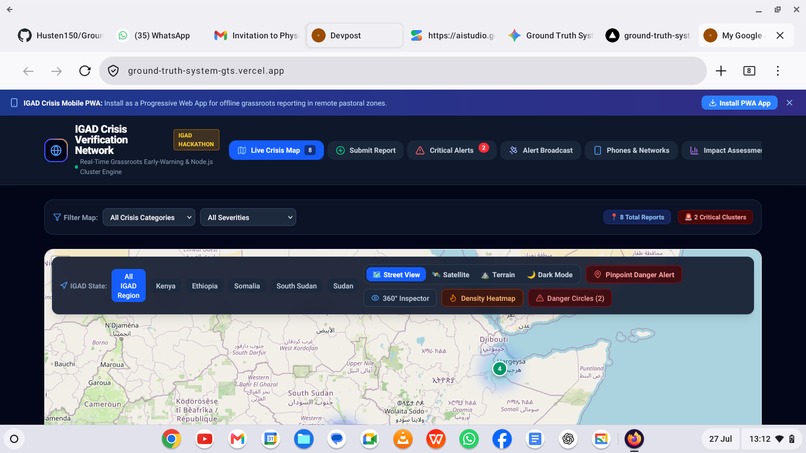Switch to the aistudio tab

[x=452, y=35]
